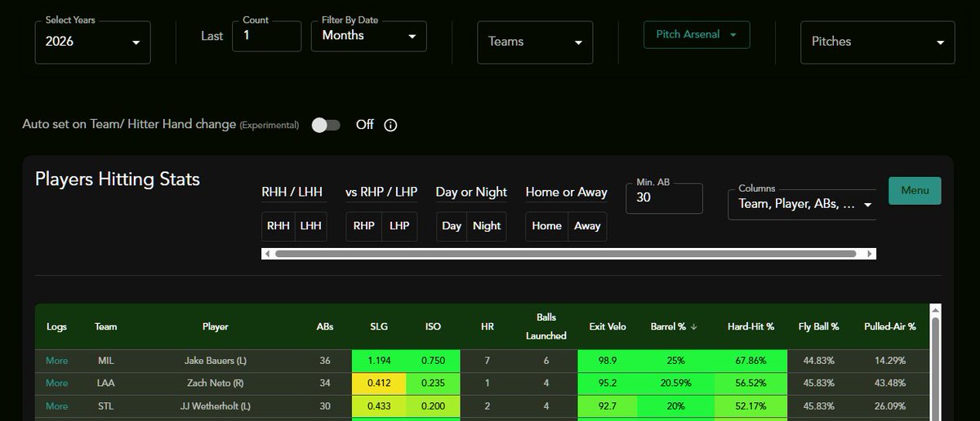Image resolution: width=980 pixels, height=421 pixels.
Task: Click the info icon next to Off
Action: [x=390, y=125]
